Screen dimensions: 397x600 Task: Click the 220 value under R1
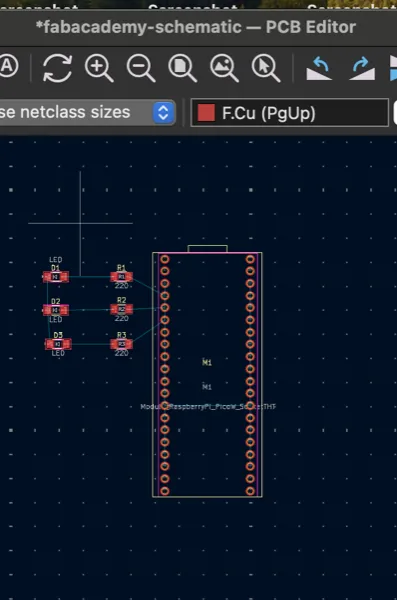point(121,286)
